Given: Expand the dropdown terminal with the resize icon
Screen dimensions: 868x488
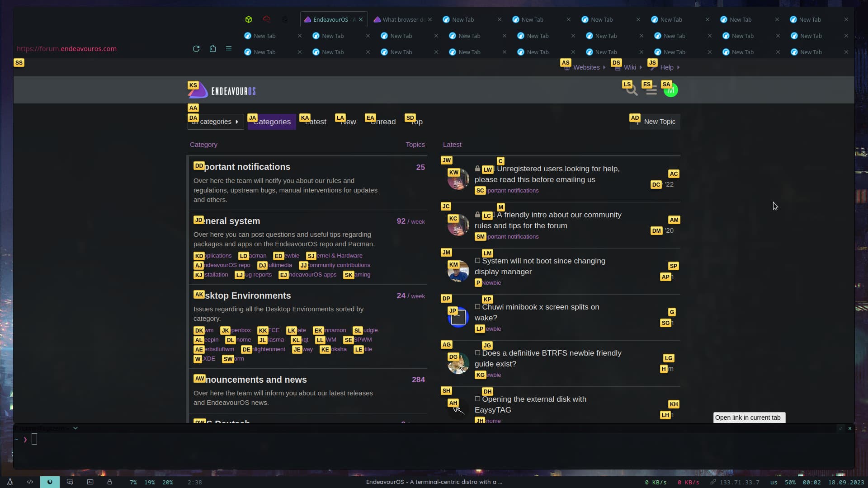Looking at the screenshot, I should point(840,428).
